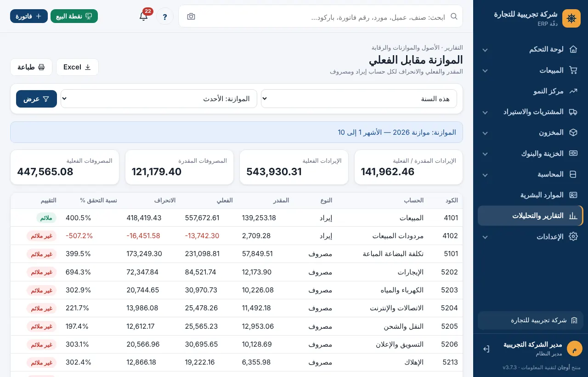Click the التقارير breadcrumb link
The height and width of the screenshot is (377, 588).
[x=454, y=47]
